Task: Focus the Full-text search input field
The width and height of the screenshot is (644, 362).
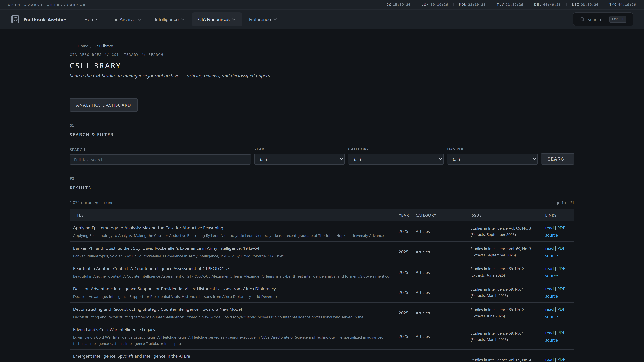Action: (x=160, y=159)
